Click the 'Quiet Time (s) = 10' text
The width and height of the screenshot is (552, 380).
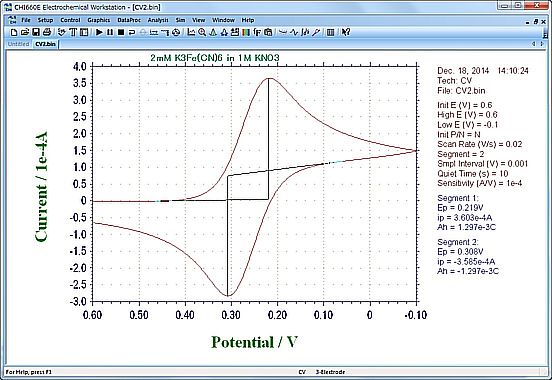coord(472,174)
